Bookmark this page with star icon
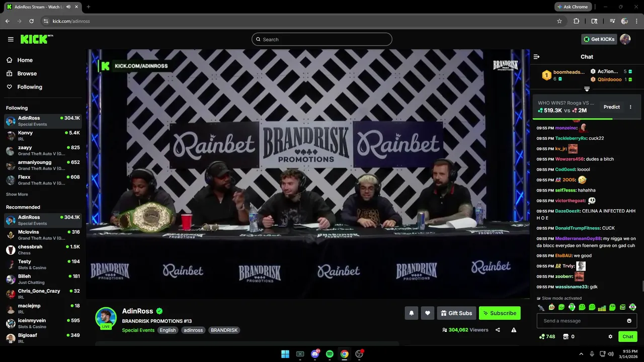The image size is (644, 362). pos(559,21)
